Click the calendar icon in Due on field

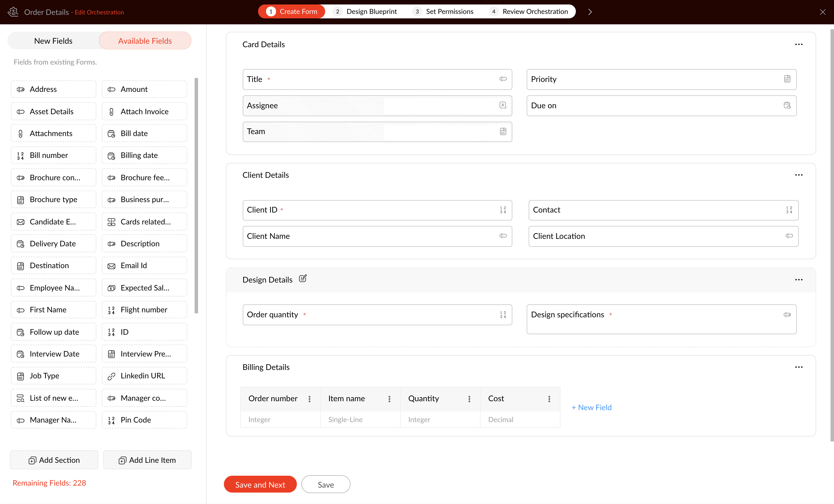point(787,105)
